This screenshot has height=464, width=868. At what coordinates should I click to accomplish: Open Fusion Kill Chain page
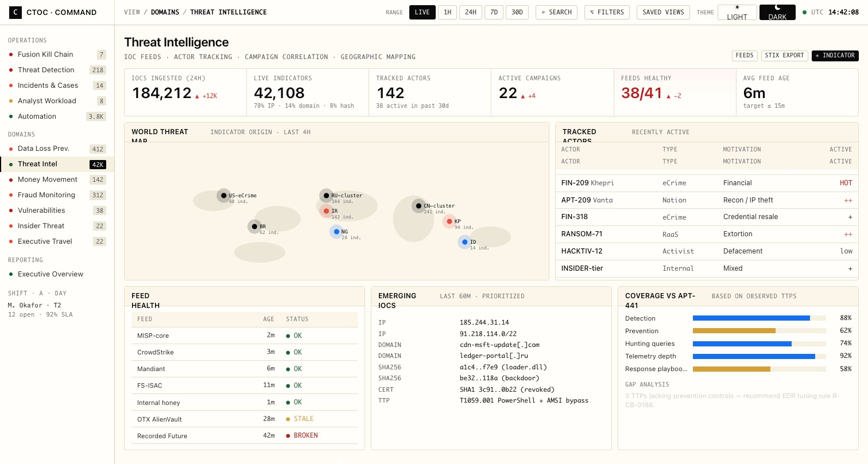tap(57, 54)
